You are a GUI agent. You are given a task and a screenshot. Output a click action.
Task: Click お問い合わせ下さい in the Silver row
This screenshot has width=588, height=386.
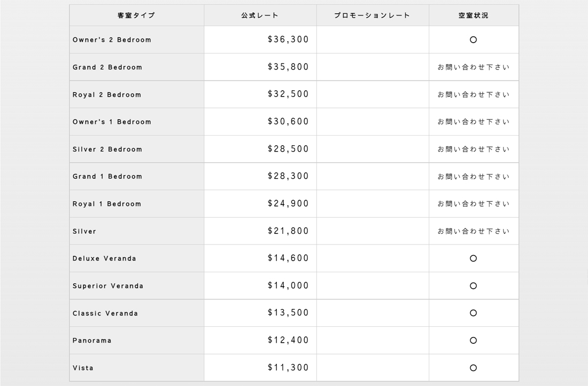(473, 231)
